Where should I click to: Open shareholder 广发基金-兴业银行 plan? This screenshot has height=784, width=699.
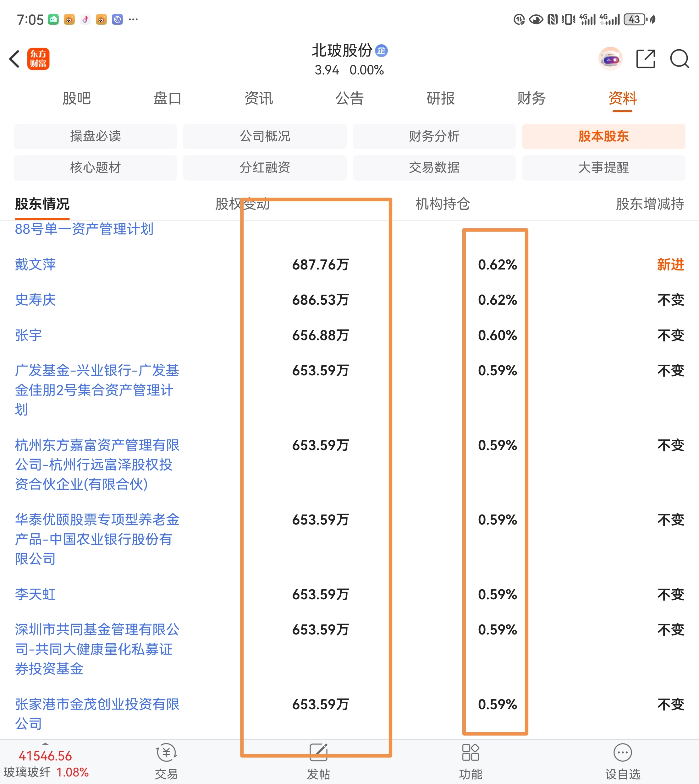coord(97,390)
